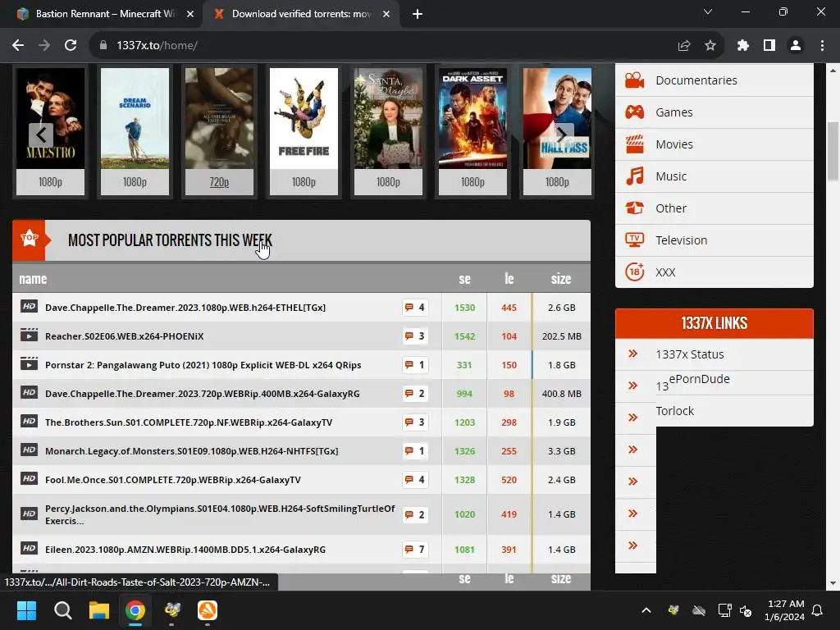Open Windows Start menu
The height and width of the screenshot is (630, 840).
point(27,610)
